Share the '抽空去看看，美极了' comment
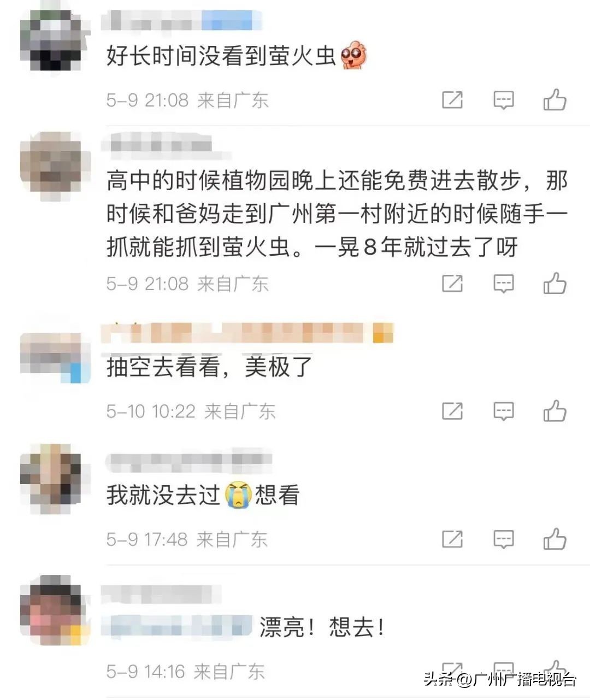 [452, 411]
